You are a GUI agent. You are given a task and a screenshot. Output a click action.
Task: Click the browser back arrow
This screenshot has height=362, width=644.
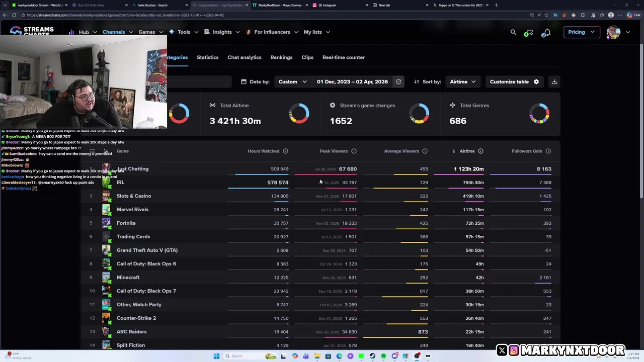(x=5, y=15)
